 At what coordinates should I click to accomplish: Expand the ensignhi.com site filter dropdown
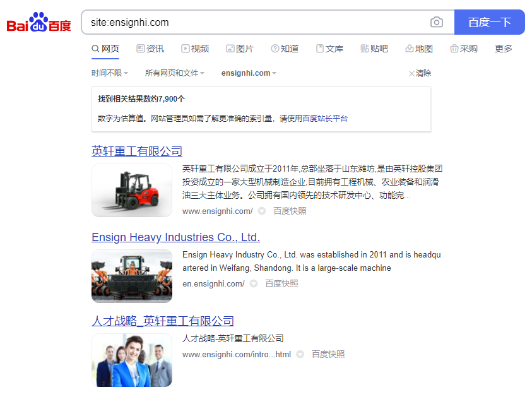[x=249, y=73]
